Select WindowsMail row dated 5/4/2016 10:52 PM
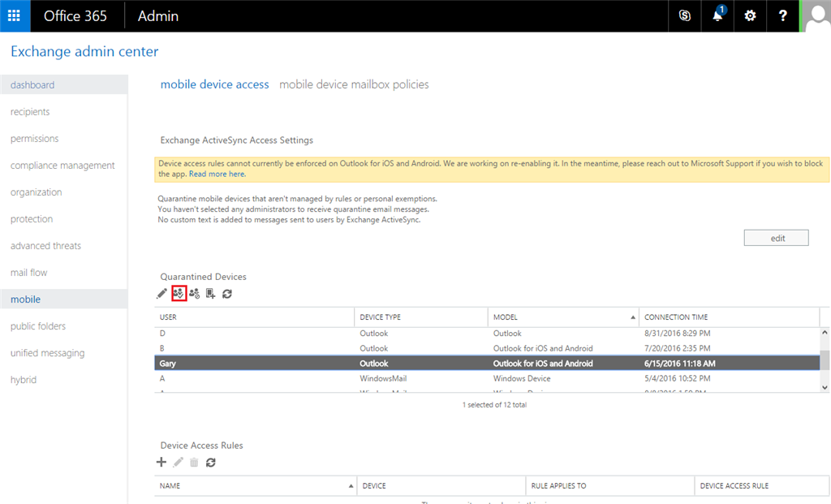The image size is (831, 504). (487, 378)
